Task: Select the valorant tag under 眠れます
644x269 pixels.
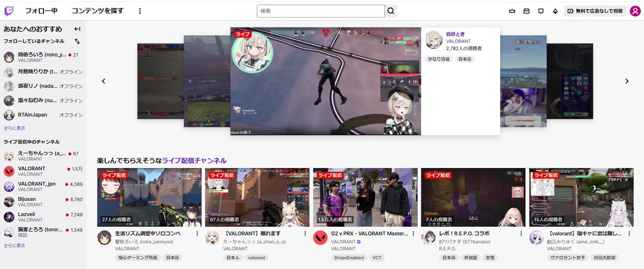Action: tap(255, 258)
